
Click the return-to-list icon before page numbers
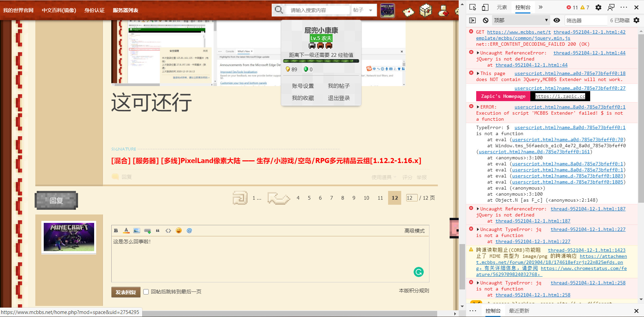240,198
